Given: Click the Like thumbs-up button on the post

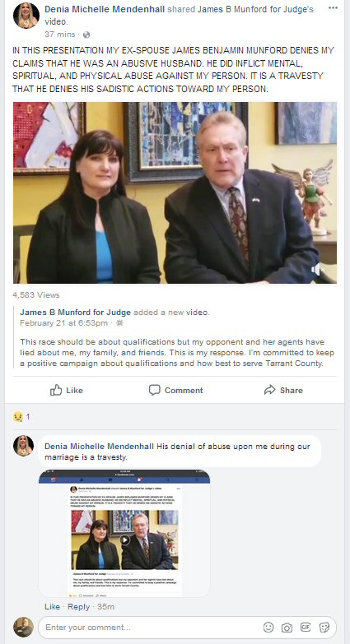Looking at the screenshot, I should 67,390.
